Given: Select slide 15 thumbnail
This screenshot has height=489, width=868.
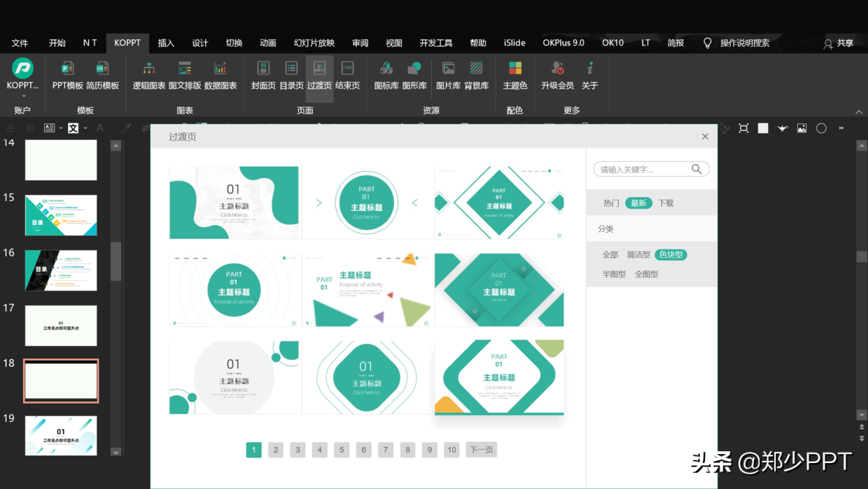Looking at the screenshot, I should click(61, 215).
